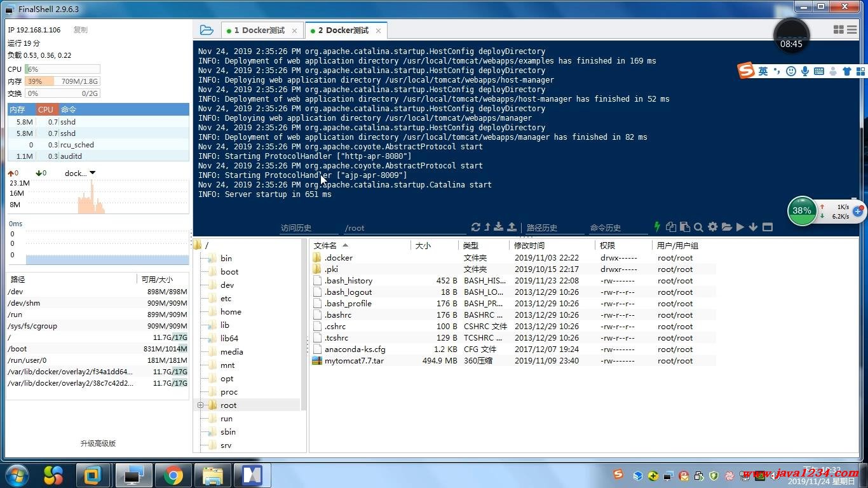This screenshot has height=488, width=868.
Task: Click the microphone voice input icon
Action: click(x=804, y=71)
